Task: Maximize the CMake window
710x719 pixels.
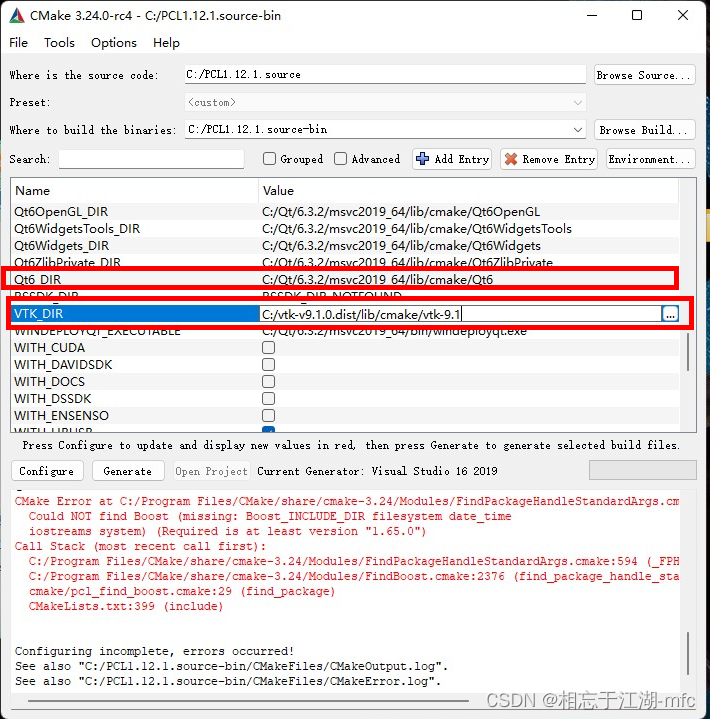Action: point(637,16)
